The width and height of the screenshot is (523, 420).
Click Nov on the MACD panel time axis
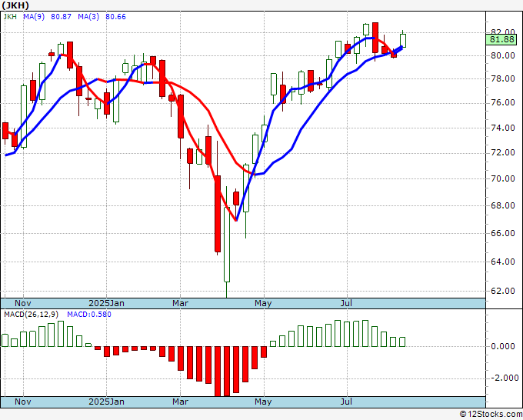[23, 402]
